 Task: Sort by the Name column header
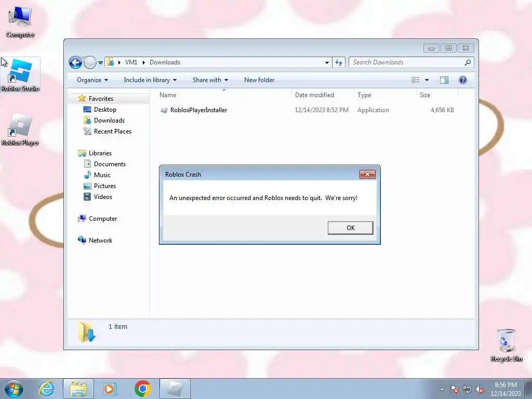[x=224, y=95]
